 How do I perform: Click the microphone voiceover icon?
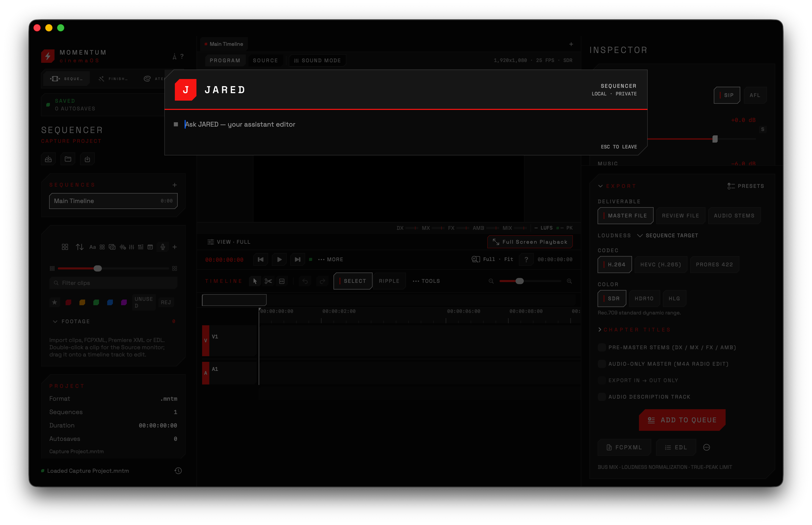[163, 247]
